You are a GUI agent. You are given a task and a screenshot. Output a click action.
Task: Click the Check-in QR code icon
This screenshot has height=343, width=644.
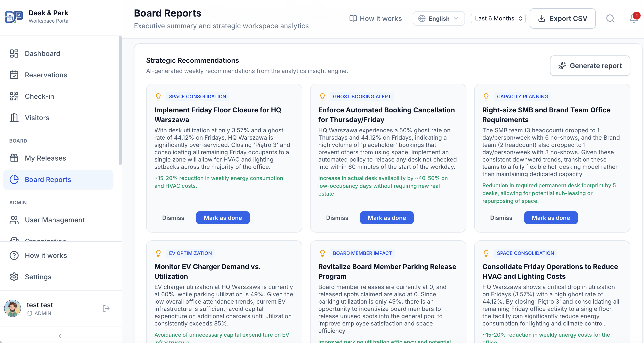[14, 96]
